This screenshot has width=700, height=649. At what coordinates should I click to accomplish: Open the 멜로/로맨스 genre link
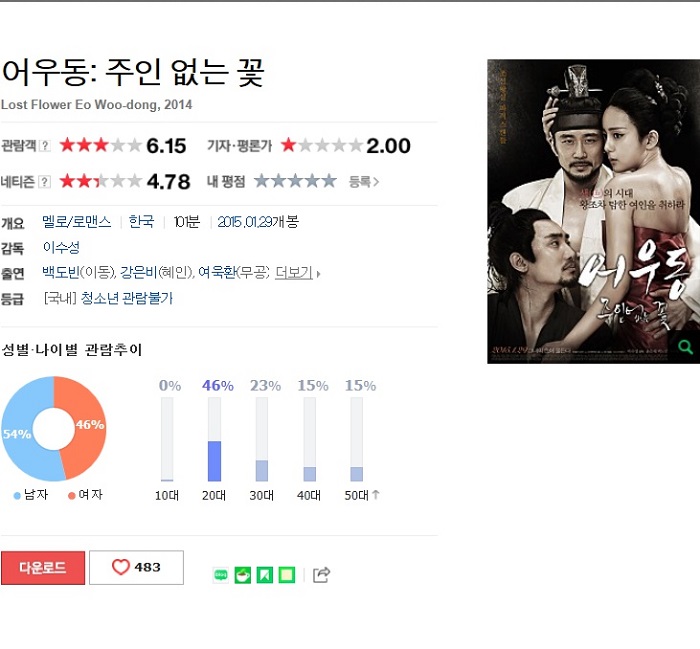[76, 221]
